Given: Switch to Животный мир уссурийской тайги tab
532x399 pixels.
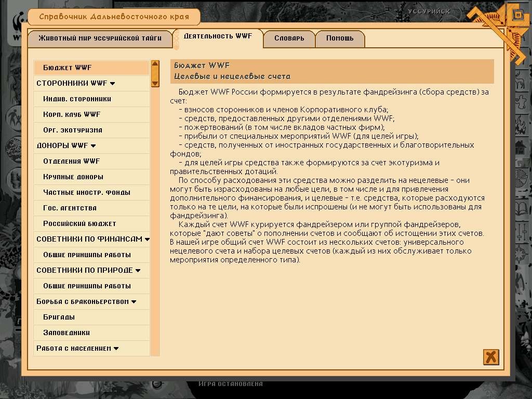Looking at the screenshot, I should point(100,38).
